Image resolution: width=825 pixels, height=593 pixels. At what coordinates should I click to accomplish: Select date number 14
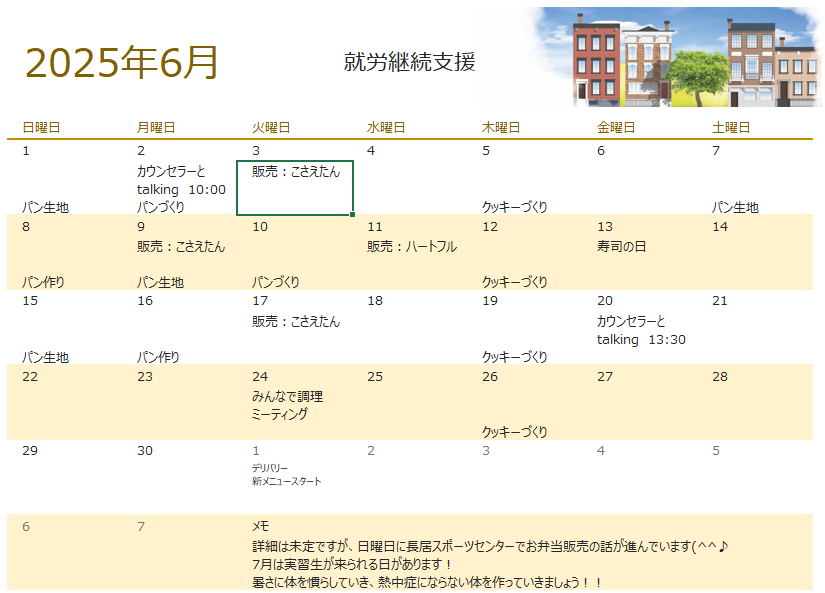click(x=720, y=227)
